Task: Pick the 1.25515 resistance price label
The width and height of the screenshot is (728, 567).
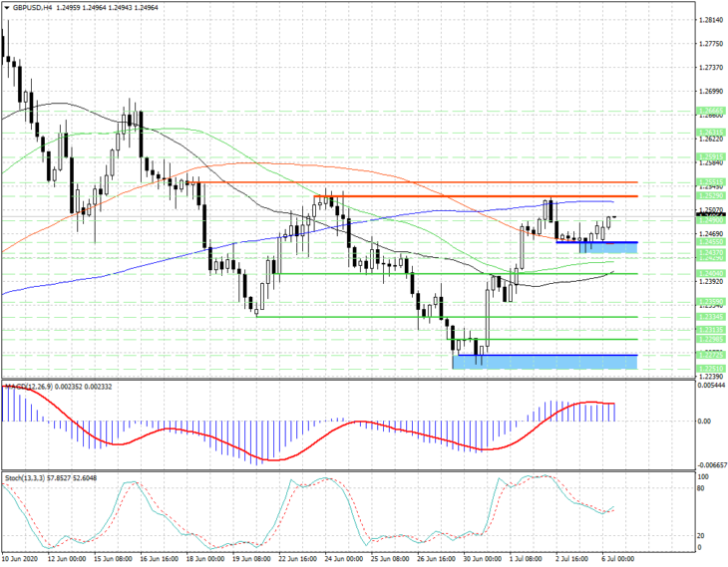Action: [711, 182]
